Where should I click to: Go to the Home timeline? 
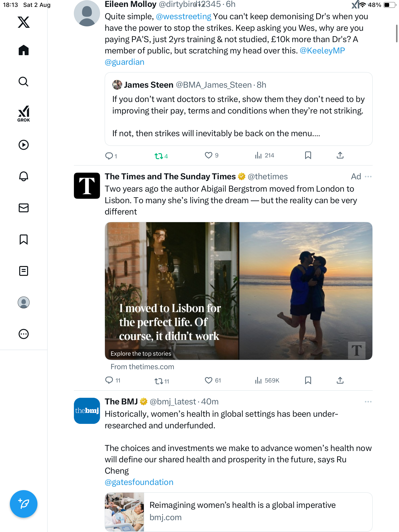click(x=24, y=50)
